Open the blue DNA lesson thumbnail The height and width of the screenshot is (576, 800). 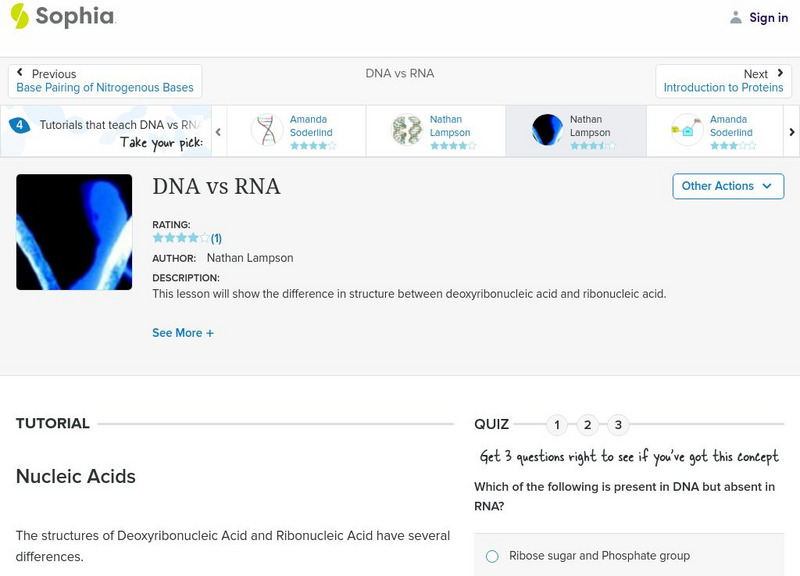click(74, 232)
